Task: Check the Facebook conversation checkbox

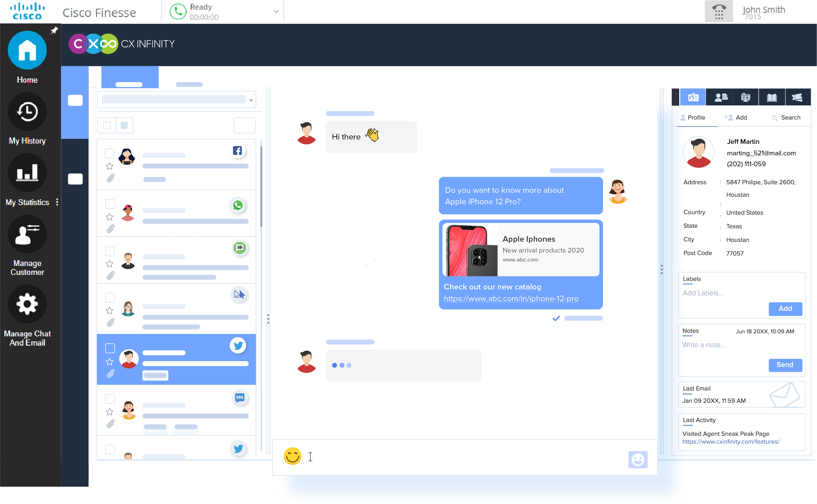Action: coord(109,153)
